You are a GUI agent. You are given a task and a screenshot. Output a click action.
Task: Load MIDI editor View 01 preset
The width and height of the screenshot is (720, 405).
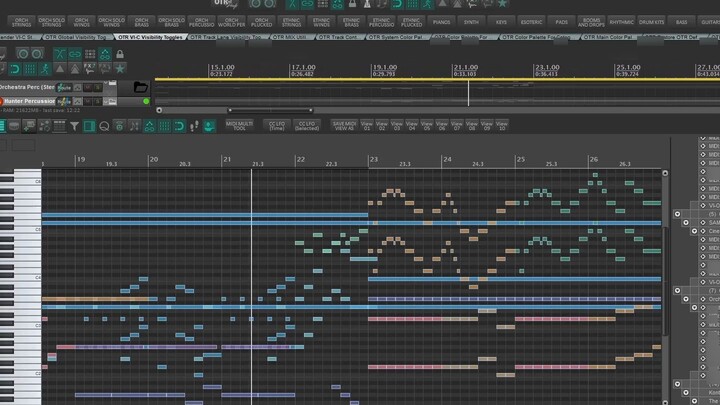click(x=367, y=126)
